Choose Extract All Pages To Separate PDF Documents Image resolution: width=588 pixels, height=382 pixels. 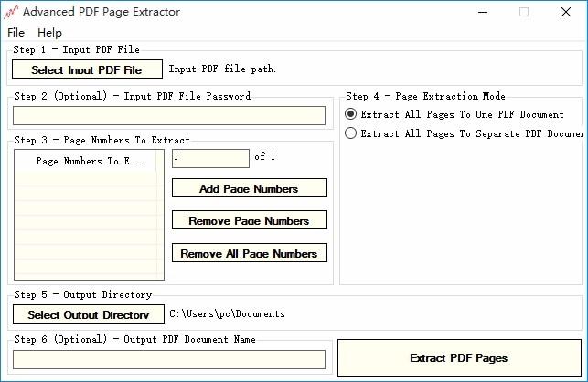(351, 133)
